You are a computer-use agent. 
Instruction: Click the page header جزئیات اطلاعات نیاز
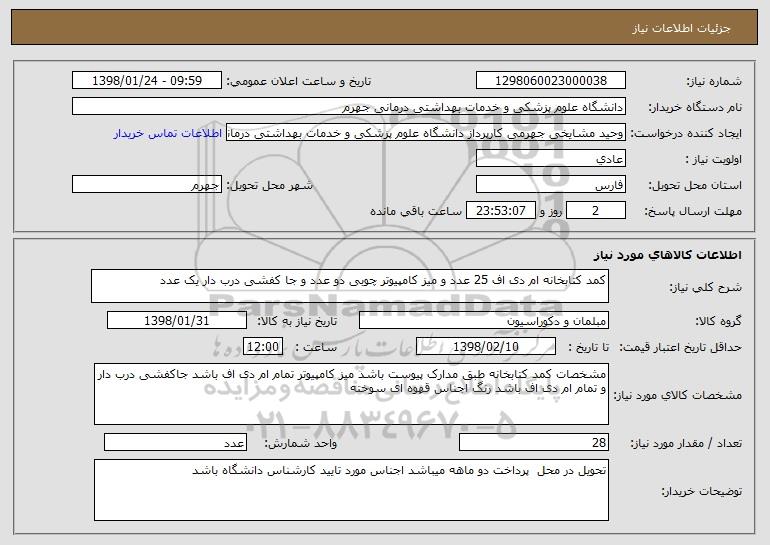[681, 28]
